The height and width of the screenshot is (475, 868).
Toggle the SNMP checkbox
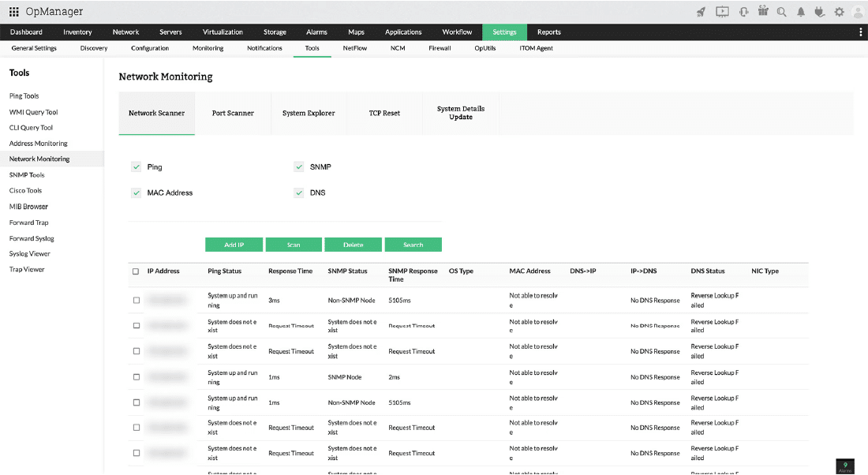pyautogui.click(x=299, y=166)
